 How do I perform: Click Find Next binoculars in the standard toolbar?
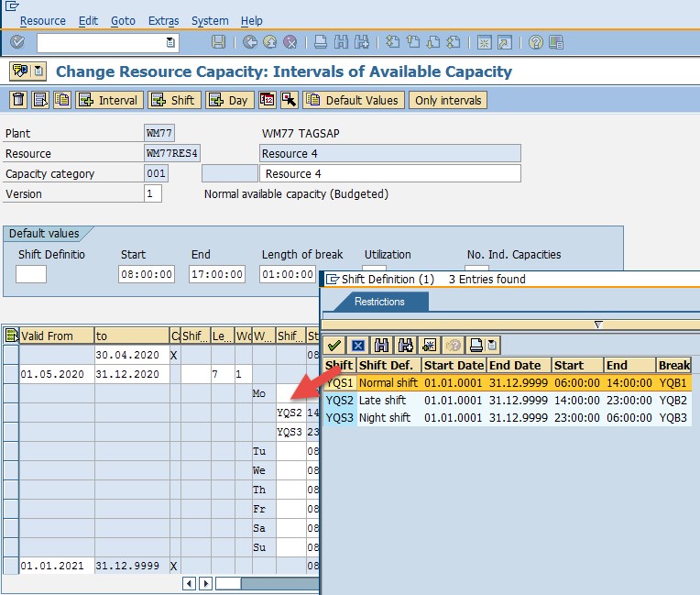coord(362,42)
